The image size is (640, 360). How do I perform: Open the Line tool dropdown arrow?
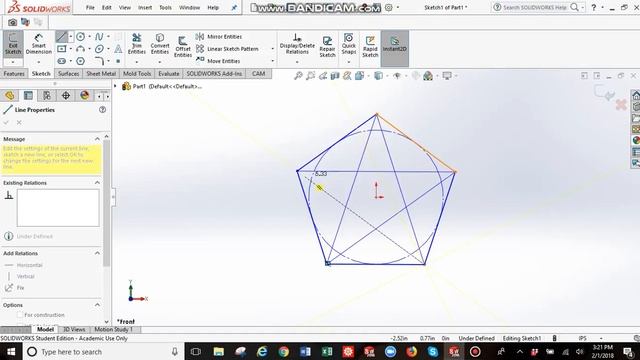point(71,37)
